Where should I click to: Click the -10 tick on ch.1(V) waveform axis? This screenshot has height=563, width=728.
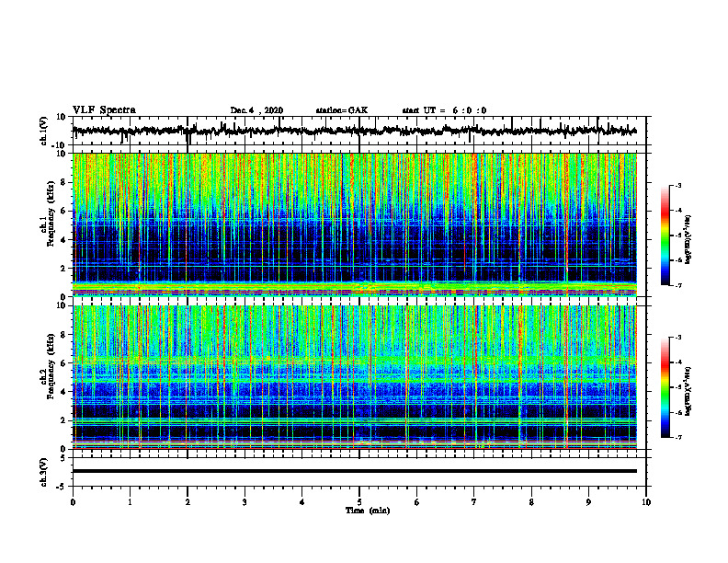click(60, 145)
